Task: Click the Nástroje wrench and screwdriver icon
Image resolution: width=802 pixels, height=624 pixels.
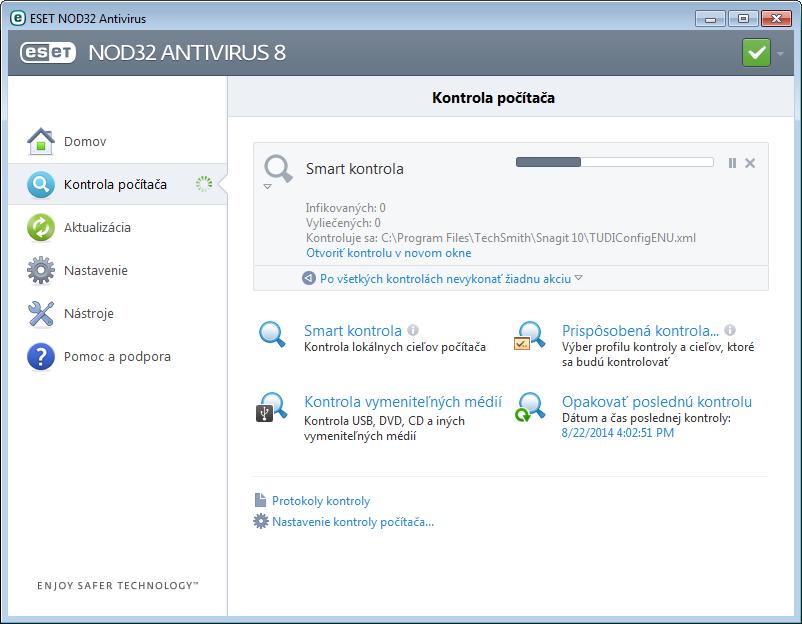Action: [x=41, y=313]
